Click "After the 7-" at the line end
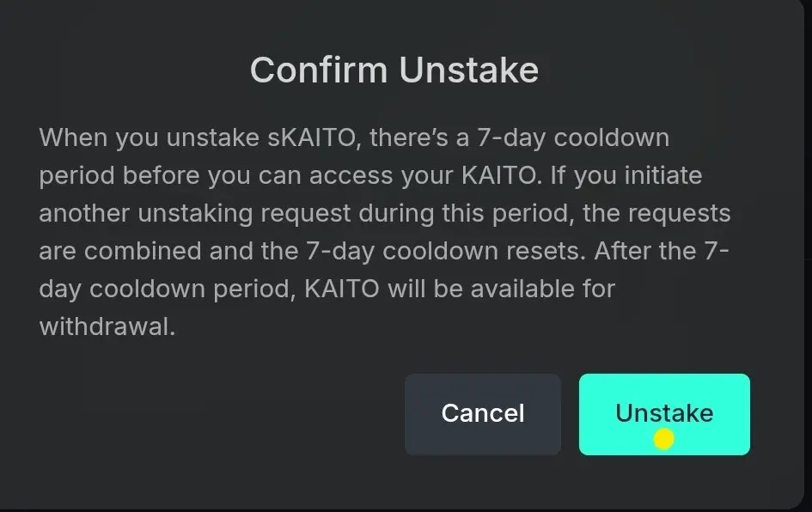 (662, 251)
